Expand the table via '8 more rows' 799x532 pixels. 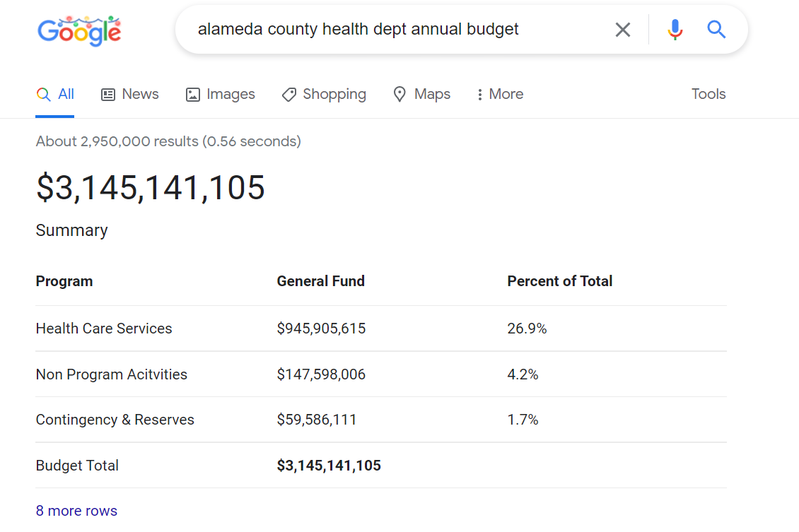(76, 511)
